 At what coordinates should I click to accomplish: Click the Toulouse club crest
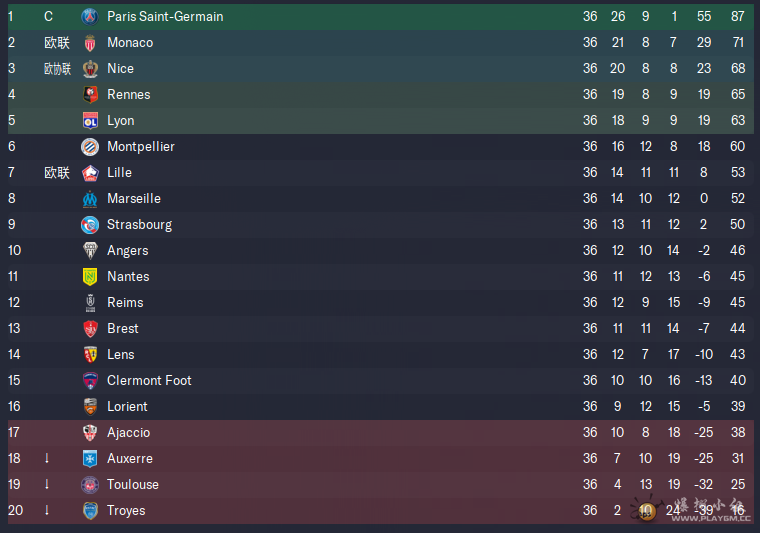pyautogui.click(x=90, y=485)
